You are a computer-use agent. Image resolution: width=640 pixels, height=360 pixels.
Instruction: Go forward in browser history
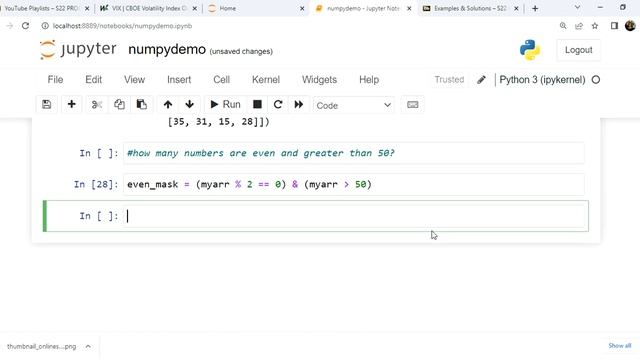point(9,26)
